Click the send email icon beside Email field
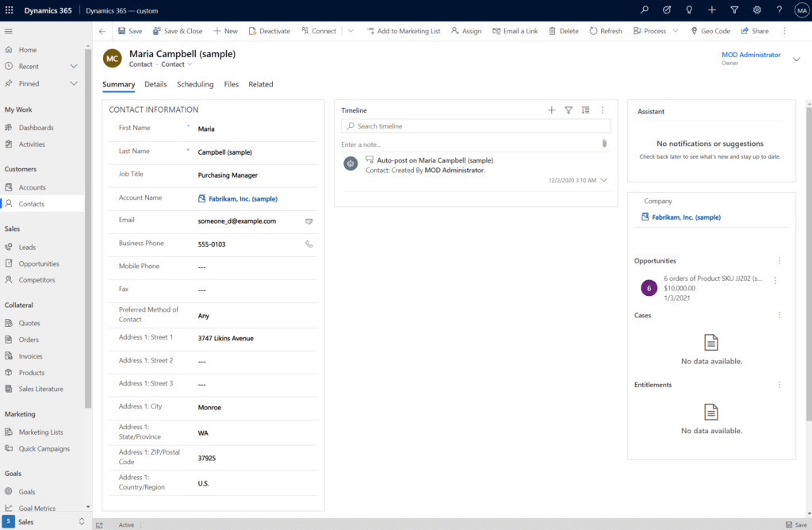812x530 pixels. (x=309, y=221)
